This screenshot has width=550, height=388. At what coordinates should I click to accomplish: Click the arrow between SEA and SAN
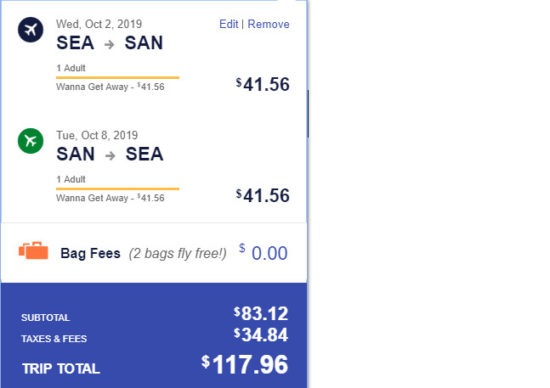[x=109, y=45]
